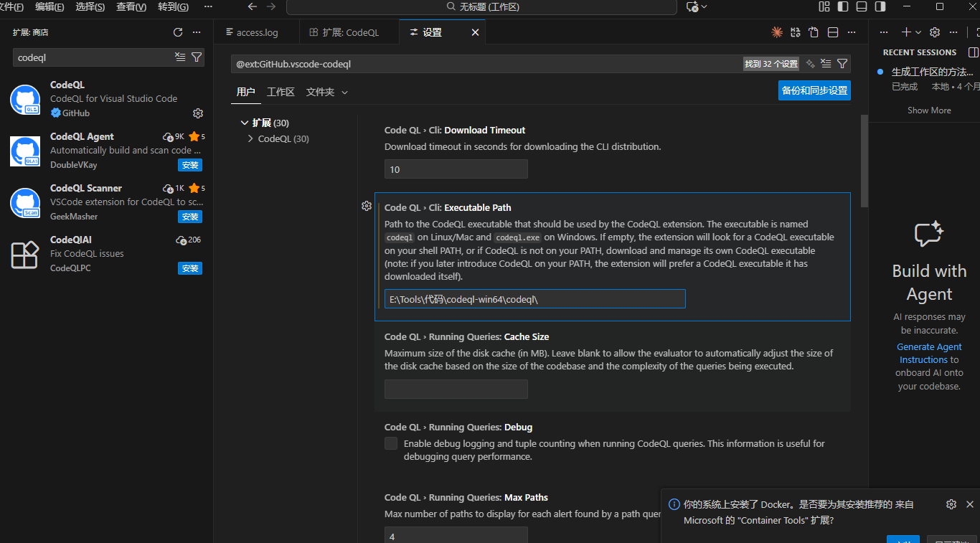Viewport: 980px width, 543px height.
Task: Open the orange starburst icon in editor toolbar
Action: 777,32
